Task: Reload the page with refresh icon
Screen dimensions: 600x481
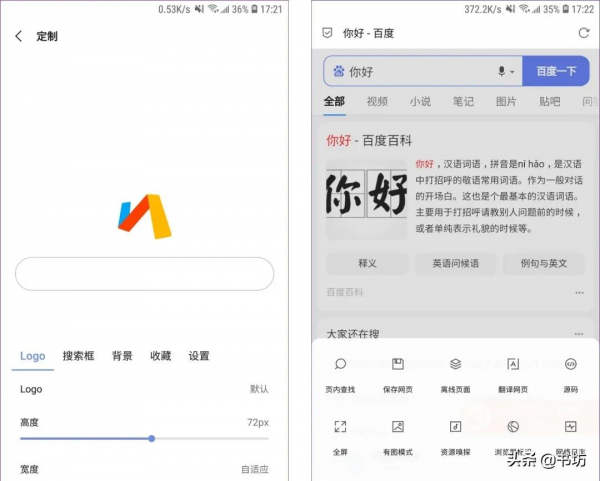Action: 584,33
